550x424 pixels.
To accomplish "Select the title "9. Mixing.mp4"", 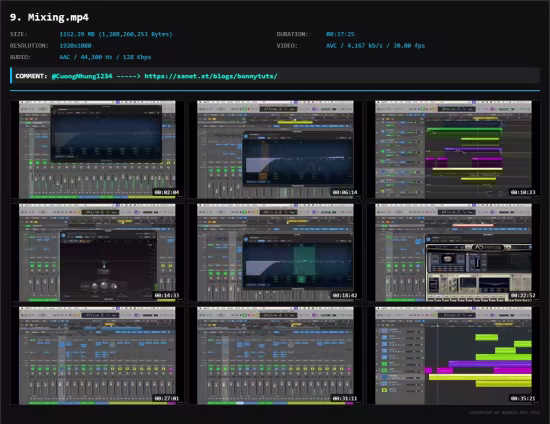I will (49, 17).
